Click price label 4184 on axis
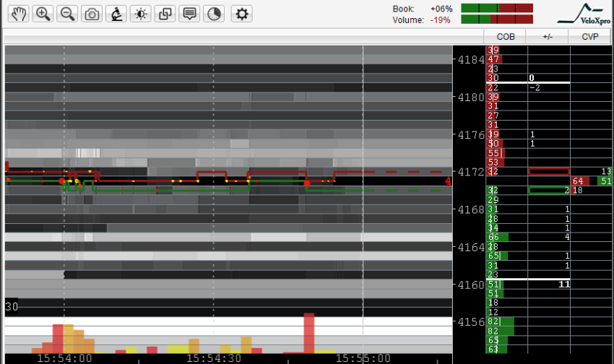 pyautogui.click(x=471, y=60)
